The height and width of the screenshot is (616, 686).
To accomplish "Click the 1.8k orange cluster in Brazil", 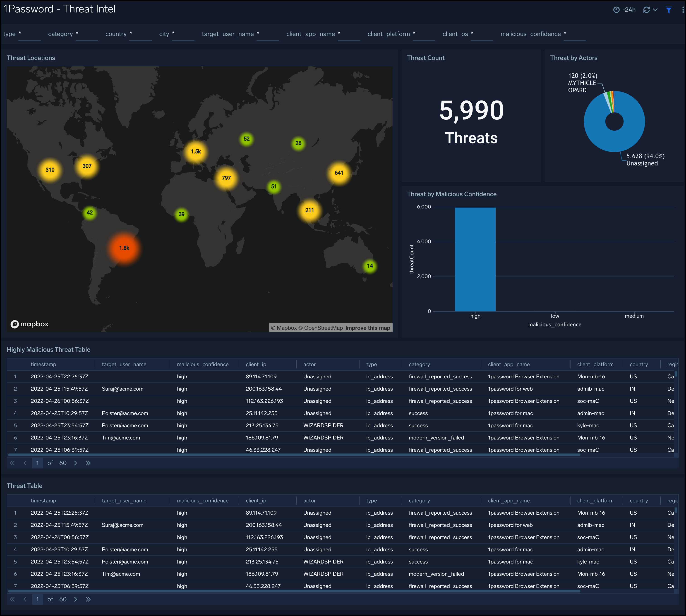I will (124, 248).
